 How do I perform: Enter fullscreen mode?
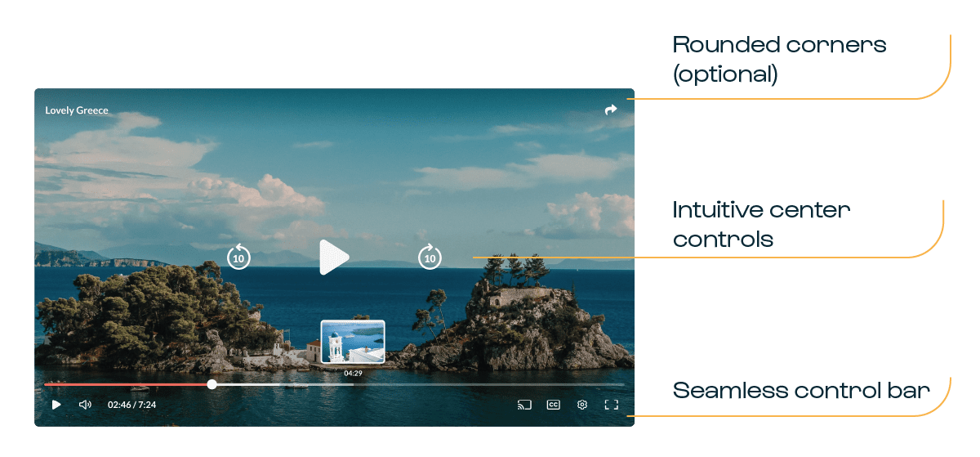[x=611, y=405]
